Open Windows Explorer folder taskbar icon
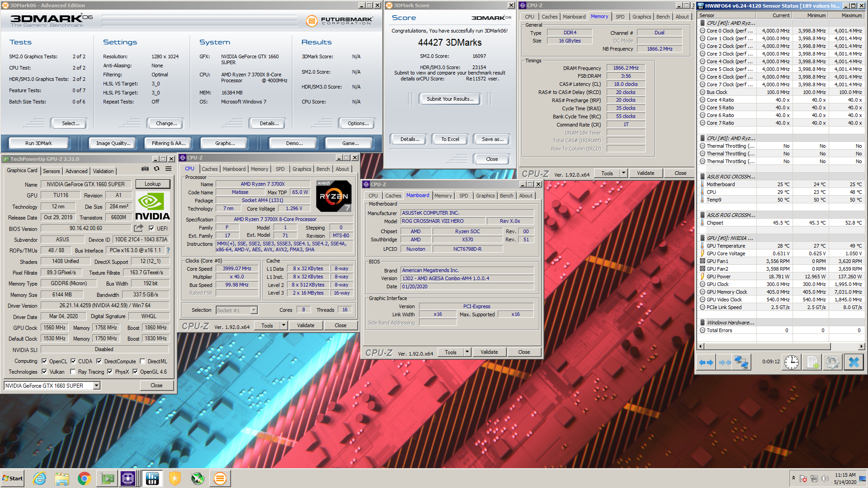The width and height of the screenshot is (868, 488). pos(62,479)
